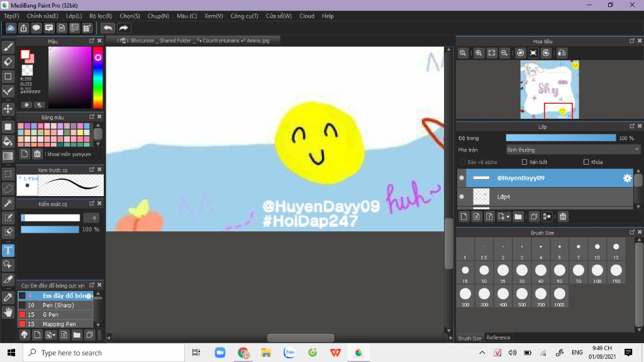Viewport: 644px width, 362px height.
Task: Activate the Text tool
Action: click(x=8, y=250)
